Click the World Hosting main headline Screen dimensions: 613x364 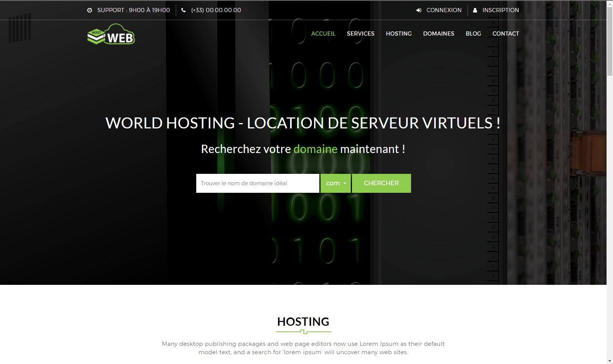pos(303,123)
